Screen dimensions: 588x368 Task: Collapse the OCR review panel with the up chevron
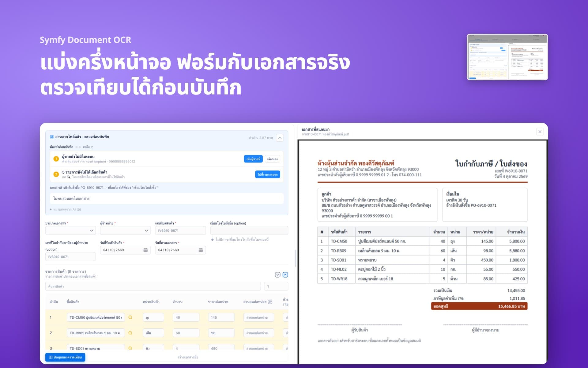(280, 138)
